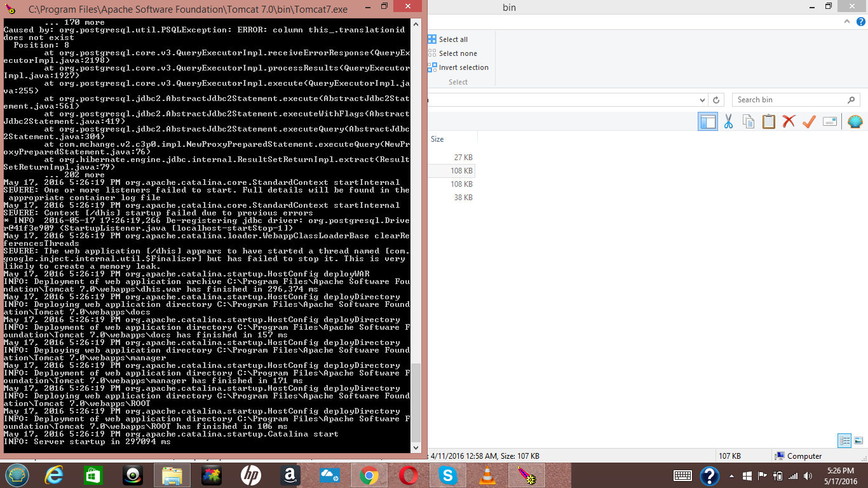868x488 pixels.
Task: Toggle the navigation pane layout button
Action: pyautogui.click(x=707, y=121)
